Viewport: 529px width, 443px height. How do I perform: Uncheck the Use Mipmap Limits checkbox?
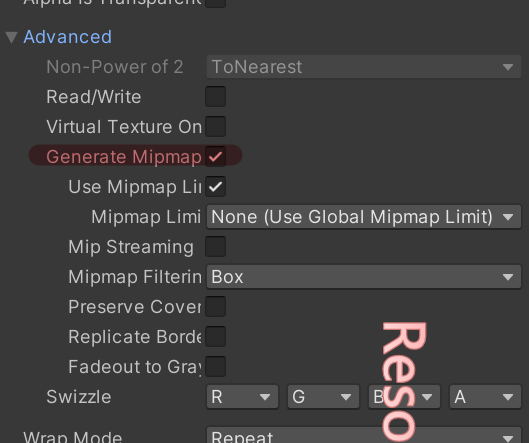pyautogui.click(x=216, y=187)
